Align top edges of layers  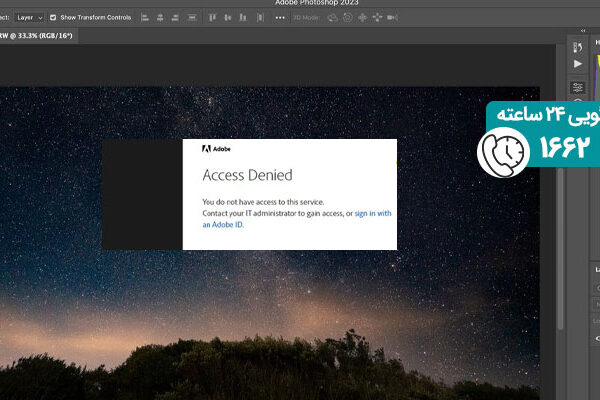click(x=212, y=18)
